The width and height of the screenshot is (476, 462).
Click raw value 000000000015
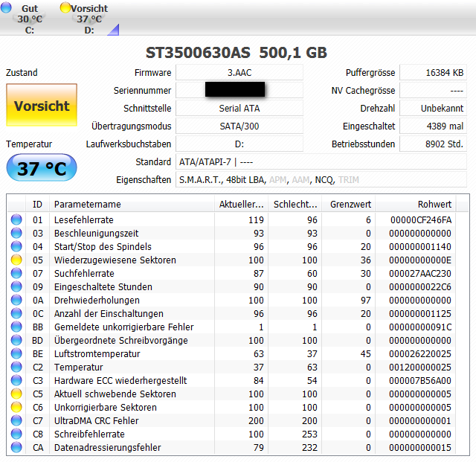(x=420, y=447)
